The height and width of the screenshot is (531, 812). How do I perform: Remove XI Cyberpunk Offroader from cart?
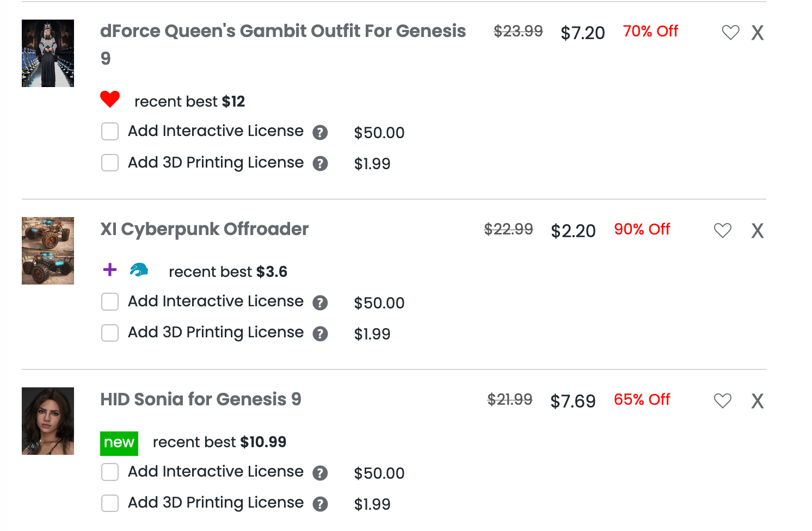click(757, 231)
